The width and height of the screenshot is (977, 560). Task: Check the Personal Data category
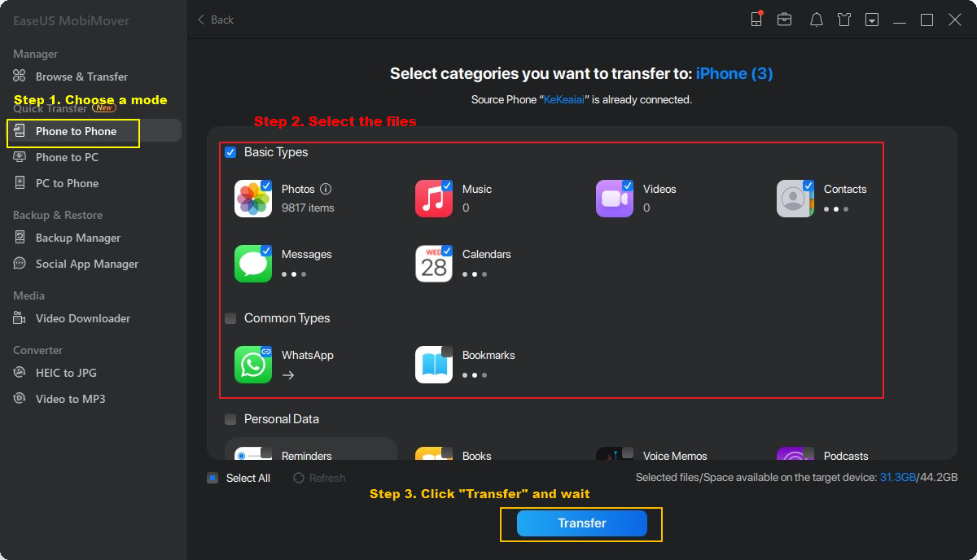click(x=229, y=419)
